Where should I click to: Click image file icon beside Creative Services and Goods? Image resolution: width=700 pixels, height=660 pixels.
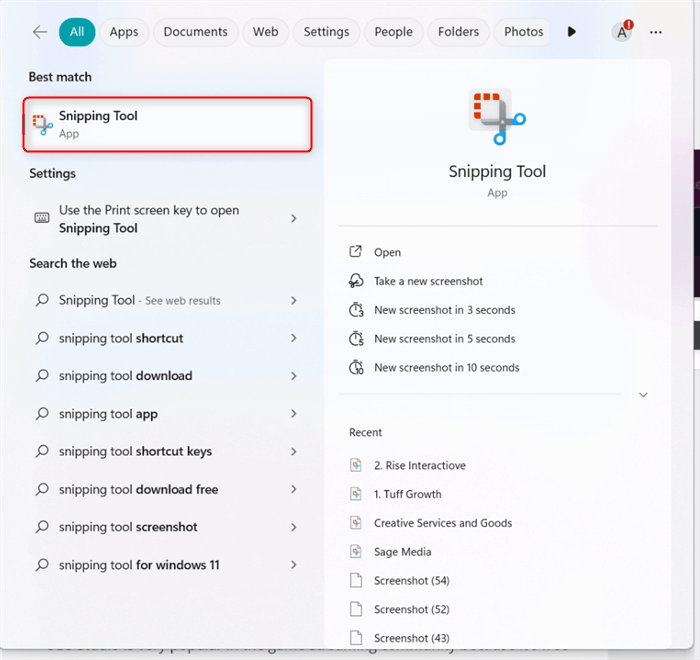pyautogui.click(x=356, y=522)
